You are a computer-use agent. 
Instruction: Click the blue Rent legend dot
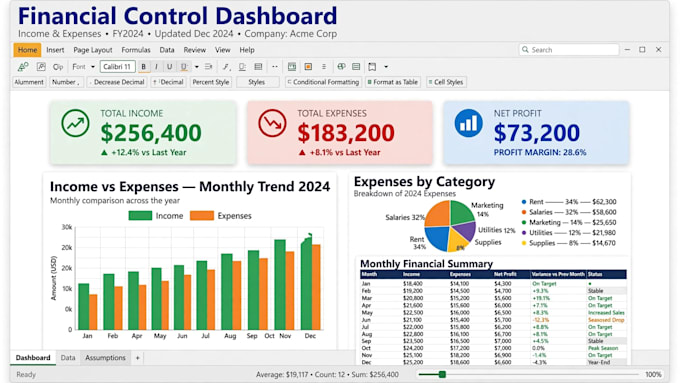pyautogui.click(x=524, y=202)
